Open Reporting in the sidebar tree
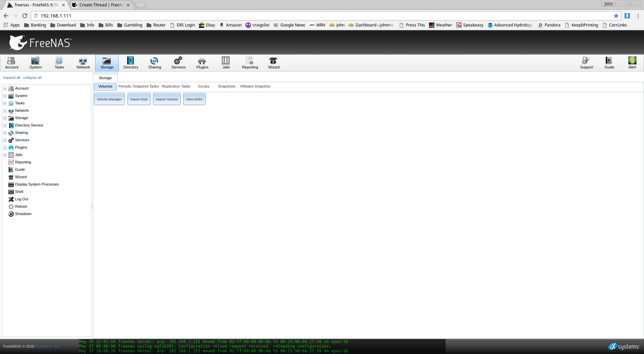The height and width of the screenshot is (354, 644). 23,162
